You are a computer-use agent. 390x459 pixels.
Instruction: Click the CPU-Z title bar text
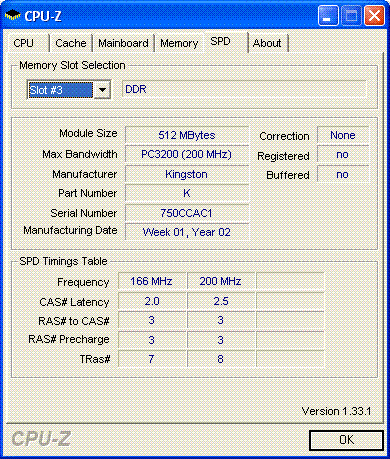[43, 16]
